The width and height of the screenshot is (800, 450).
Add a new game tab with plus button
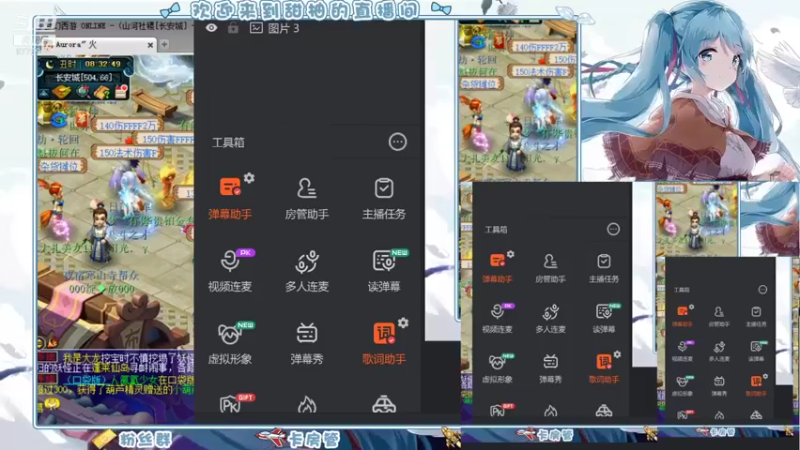tap(164, 45)
